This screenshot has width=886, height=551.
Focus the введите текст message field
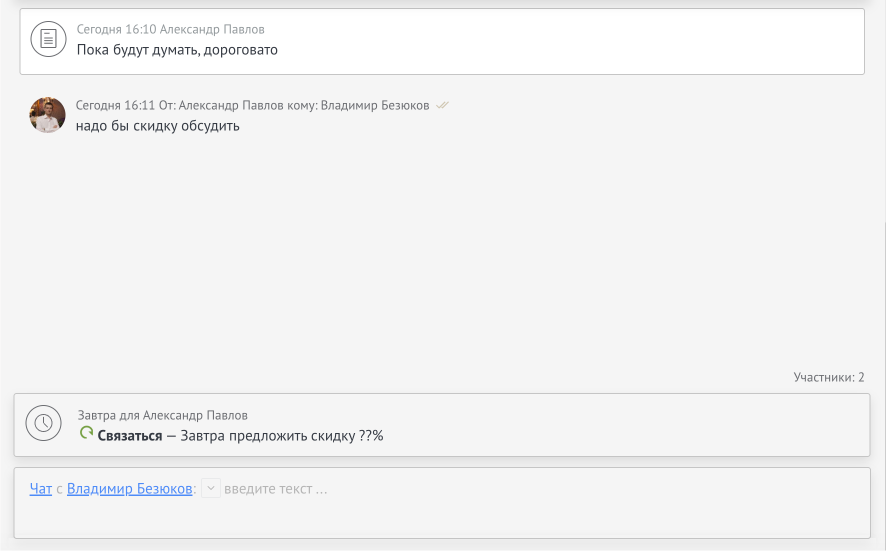tap(276, 489)
